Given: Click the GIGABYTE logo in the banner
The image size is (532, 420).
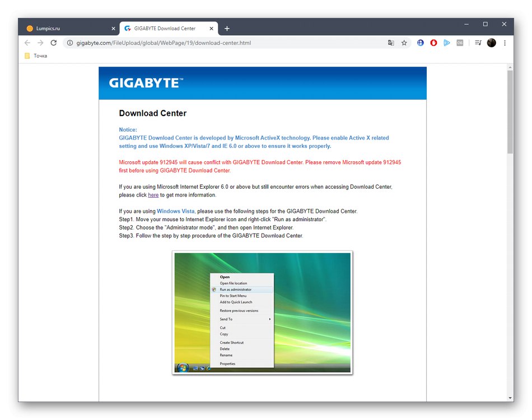Looking at the screenshot, I should pos(146,83).
